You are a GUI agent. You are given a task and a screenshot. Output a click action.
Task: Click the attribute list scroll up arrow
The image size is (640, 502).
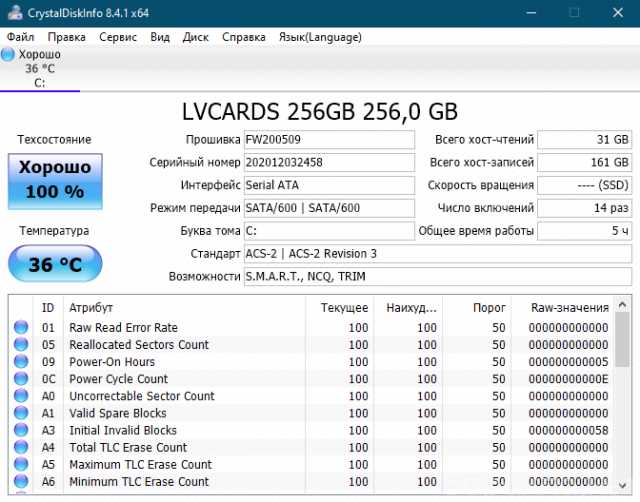(622, 304)
